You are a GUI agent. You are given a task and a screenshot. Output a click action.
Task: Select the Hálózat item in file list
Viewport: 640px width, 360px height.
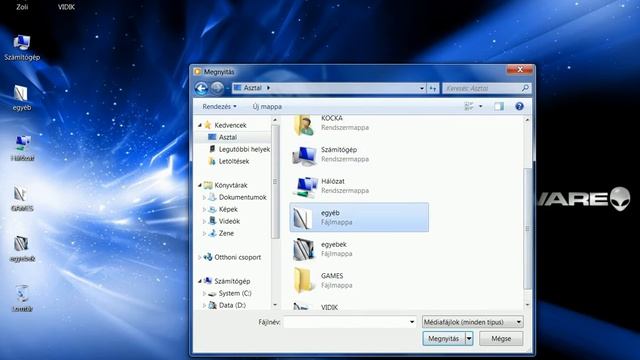tap(359, 186)
